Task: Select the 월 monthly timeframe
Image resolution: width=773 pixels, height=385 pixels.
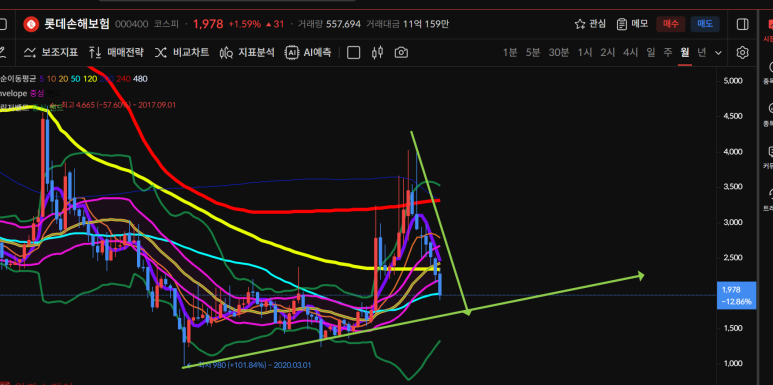Action: click(685, 53)
